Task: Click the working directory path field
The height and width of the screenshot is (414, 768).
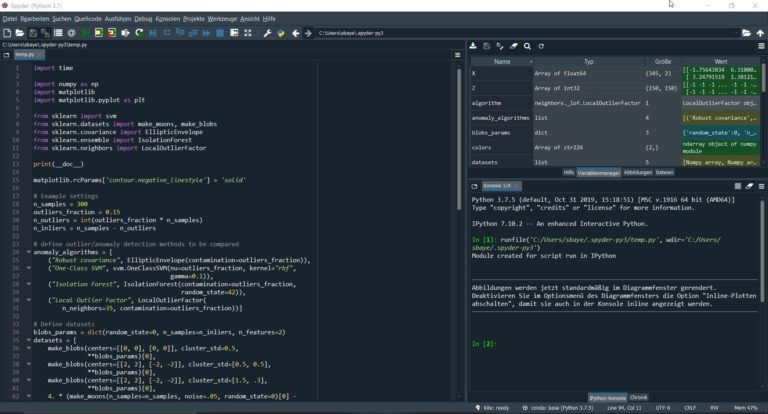Action: pos(527,33)
